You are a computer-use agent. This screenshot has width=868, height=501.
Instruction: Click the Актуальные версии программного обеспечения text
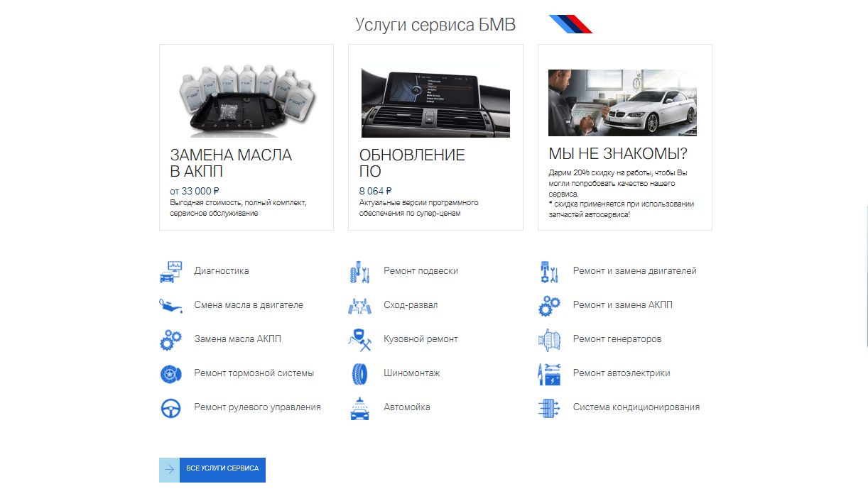coord(419,208)
